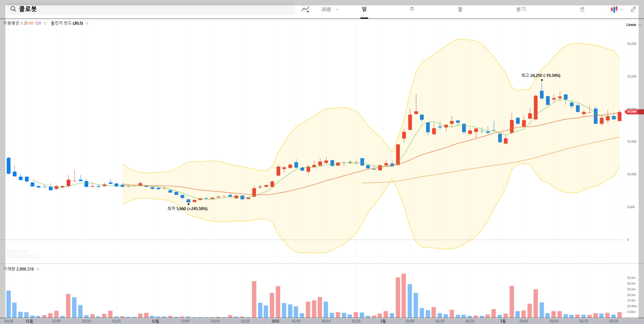The height and width of the screenshot is (324, 644).
Task: Click the 120 moving average period value
Action: pyautogui.click(x=38, y=23)
